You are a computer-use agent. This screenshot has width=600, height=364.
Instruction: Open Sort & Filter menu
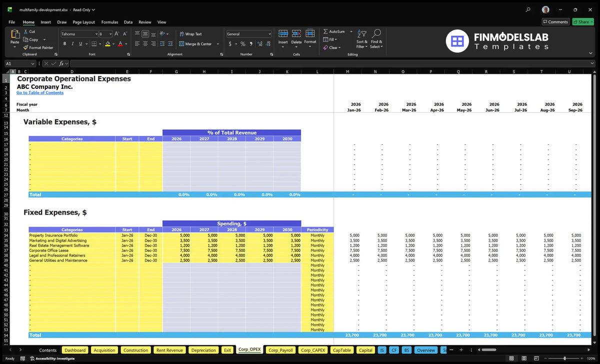[362, 38]
